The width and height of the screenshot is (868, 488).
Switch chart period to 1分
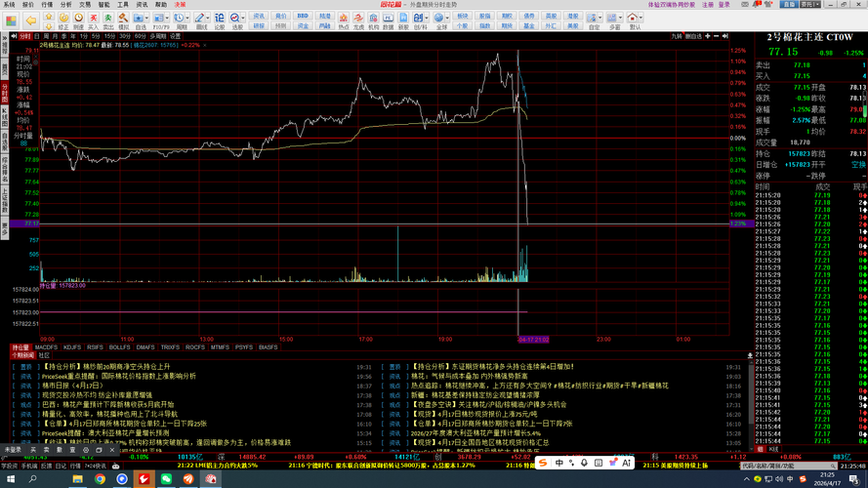click(84, 36)
